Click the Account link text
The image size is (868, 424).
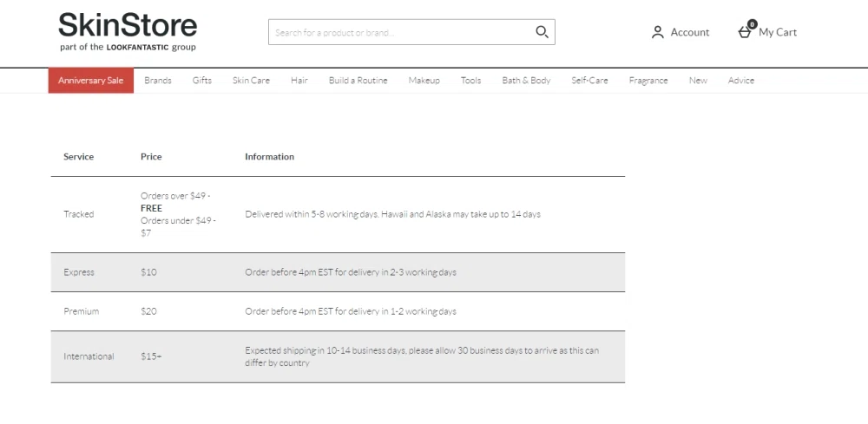pos(690,32)
